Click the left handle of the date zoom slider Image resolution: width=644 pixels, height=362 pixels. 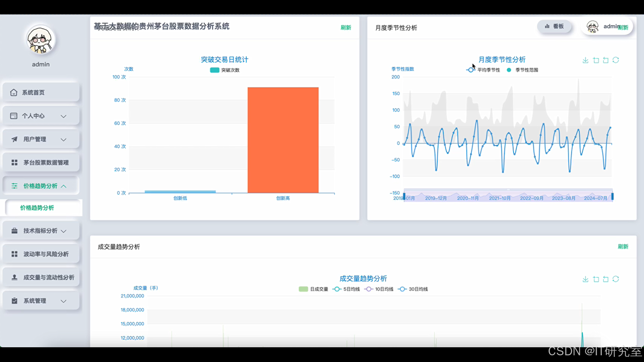[x=404, y=196]
